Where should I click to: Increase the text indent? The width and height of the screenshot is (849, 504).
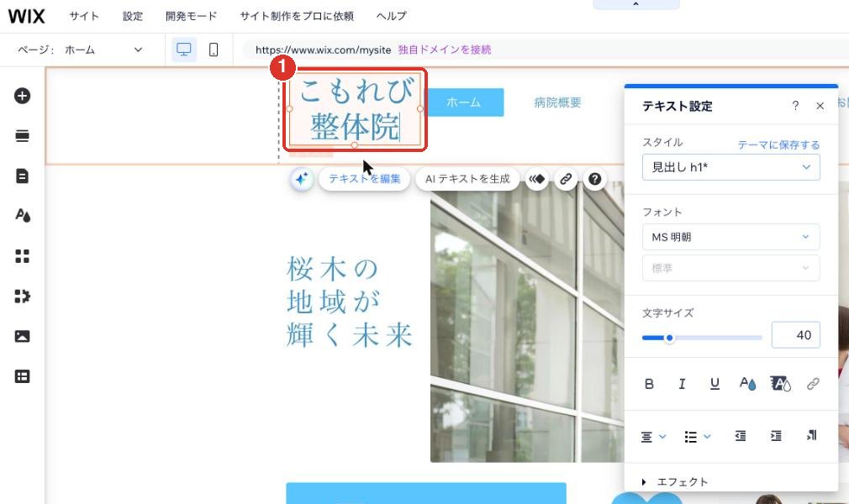(x=776, y=436)
